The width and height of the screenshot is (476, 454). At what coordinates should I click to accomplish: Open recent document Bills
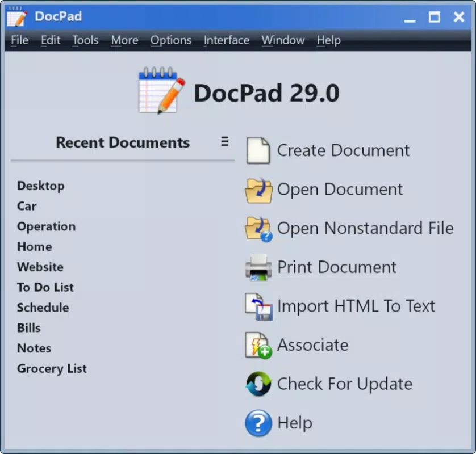(x=29, y=328)
